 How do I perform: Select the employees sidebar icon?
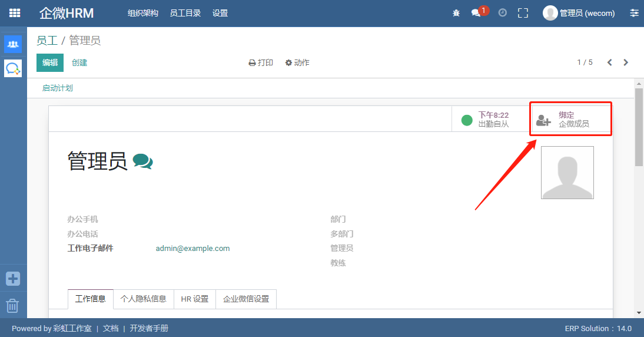[13, 44]
